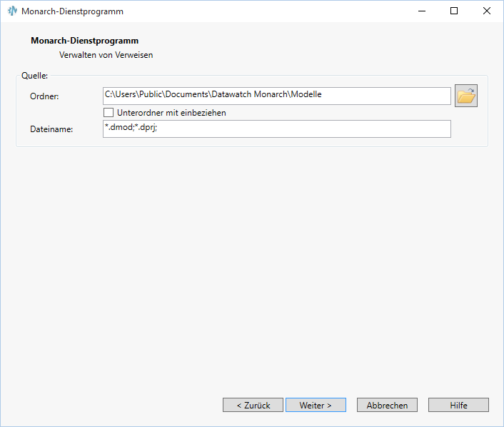Click into the Ordner path field

(277, 96)
